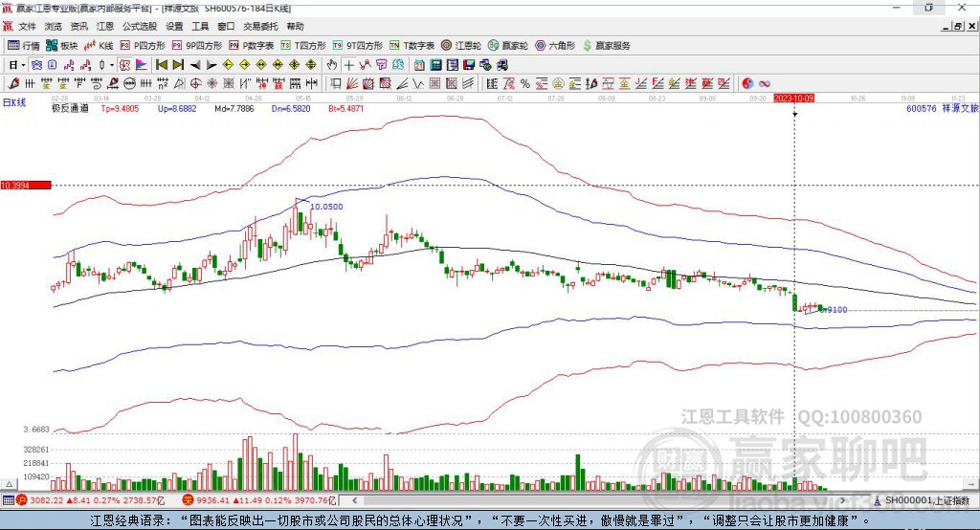Click the red floppy disk save icon

[x=469, y=65]
